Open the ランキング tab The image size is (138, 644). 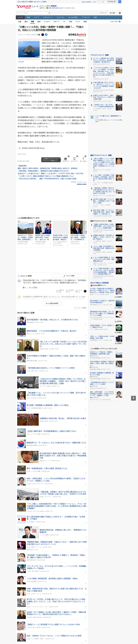(x=86, y=17)
